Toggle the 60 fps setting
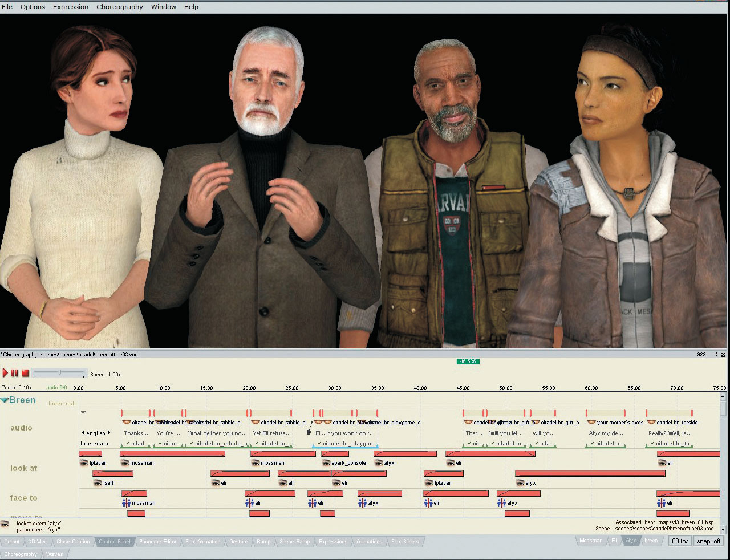This screenshot has width=730, height=560. click(x=680, y=541)
